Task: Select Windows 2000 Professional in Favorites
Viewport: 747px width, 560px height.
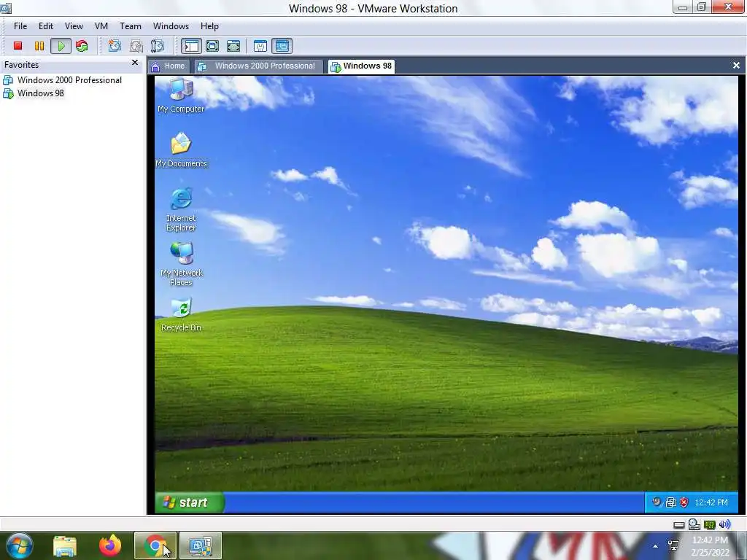Action: 63,80
